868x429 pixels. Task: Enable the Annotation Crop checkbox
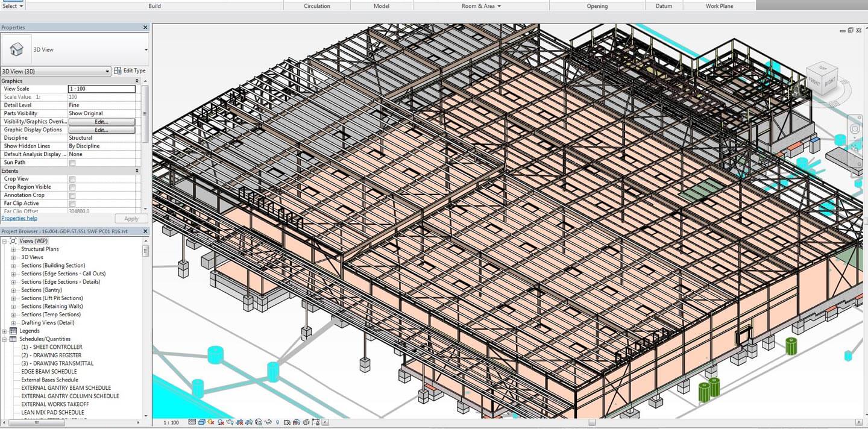[72, 195]
